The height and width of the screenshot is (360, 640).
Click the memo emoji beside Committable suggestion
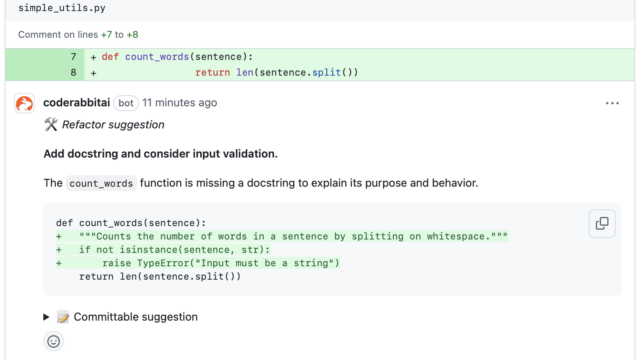(x=63, y=317)
